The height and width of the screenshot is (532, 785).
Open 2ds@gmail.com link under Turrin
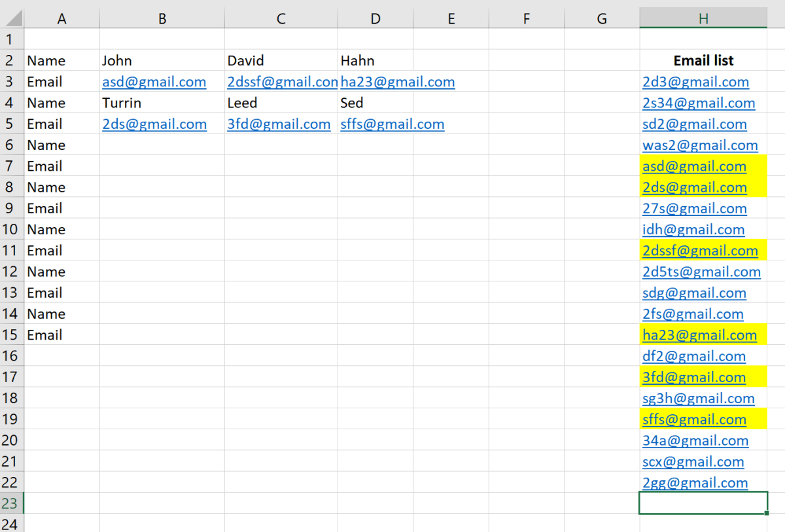154,124
